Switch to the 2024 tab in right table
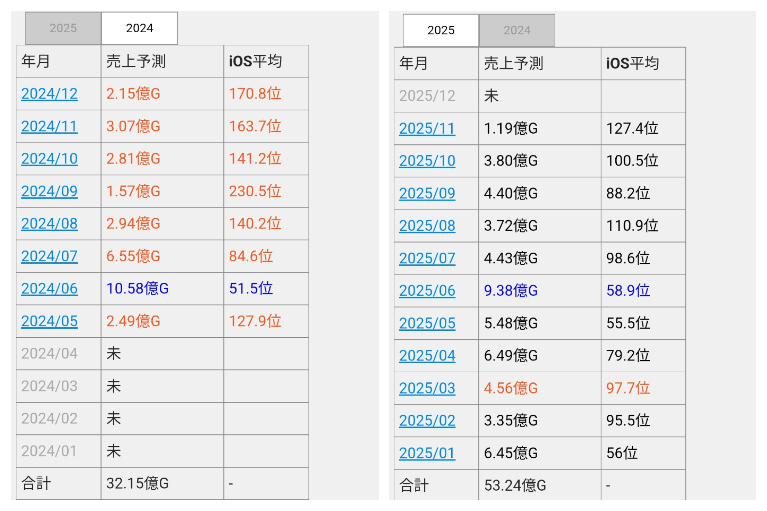This screenshot has width=767, height=511. 516,30
